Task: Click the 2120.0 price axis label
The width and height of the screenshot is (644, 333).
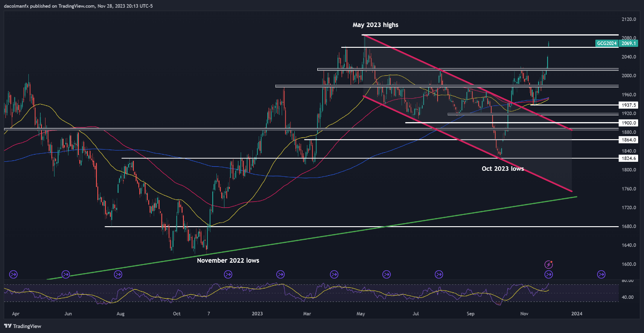Action: point(628,19)
